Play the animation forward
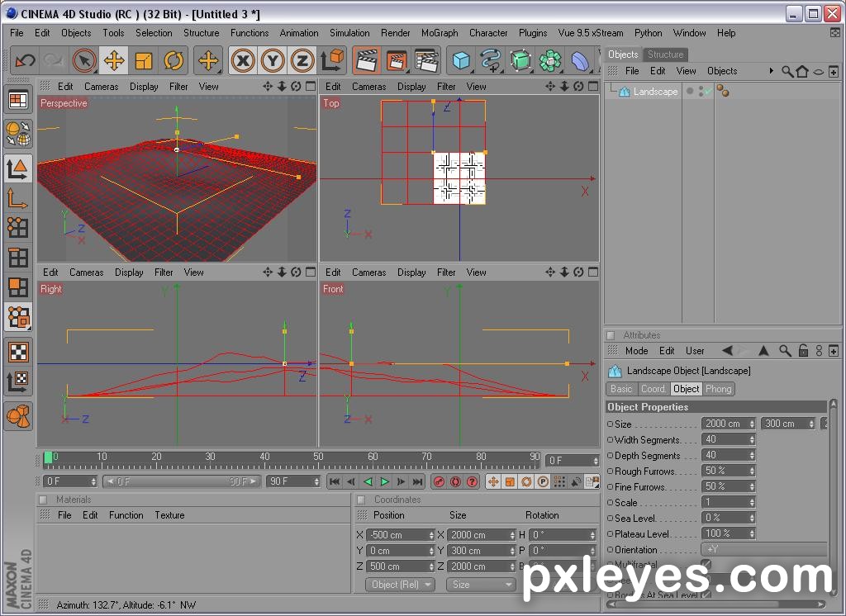Viewport: 846px width, 616px height. (385, 481)
